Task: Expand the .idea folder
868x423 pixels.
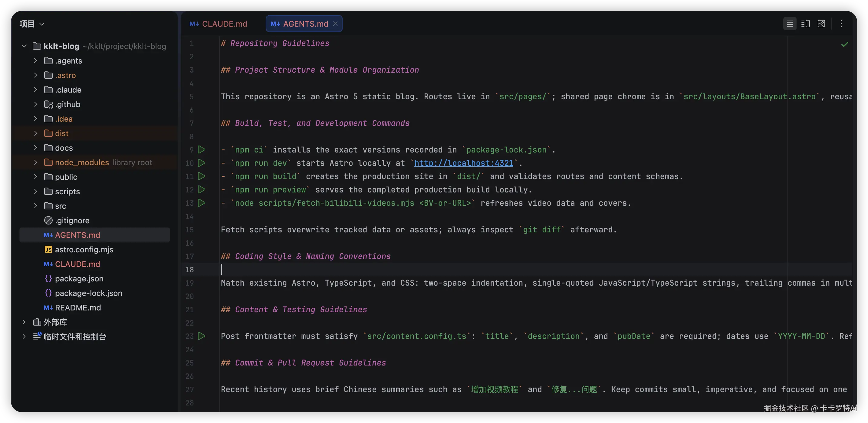Action: point(35,119)
